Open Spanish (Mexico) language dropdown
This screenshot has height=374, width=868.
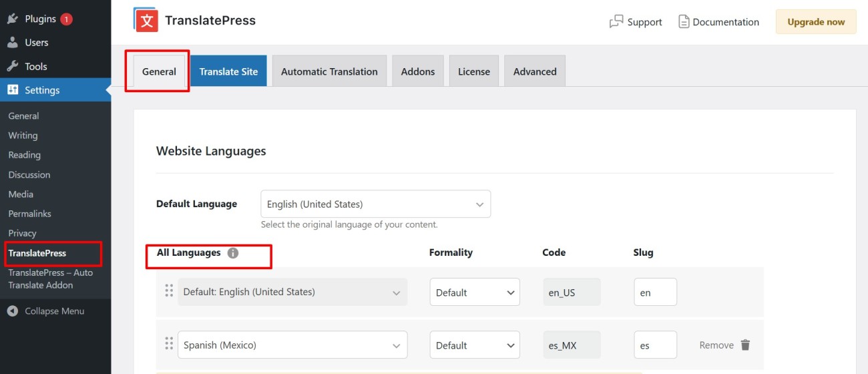(x=292, y=345)
